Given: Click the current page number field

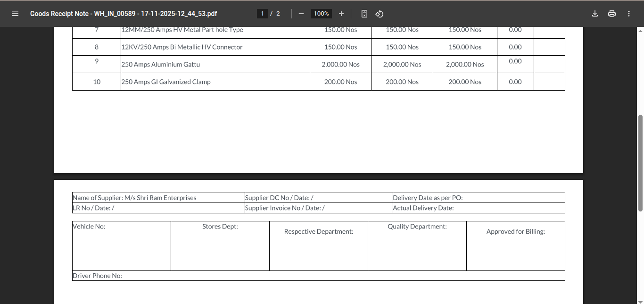Looking at the screenshot, I should pyautogui.click(x=262, y=14).
